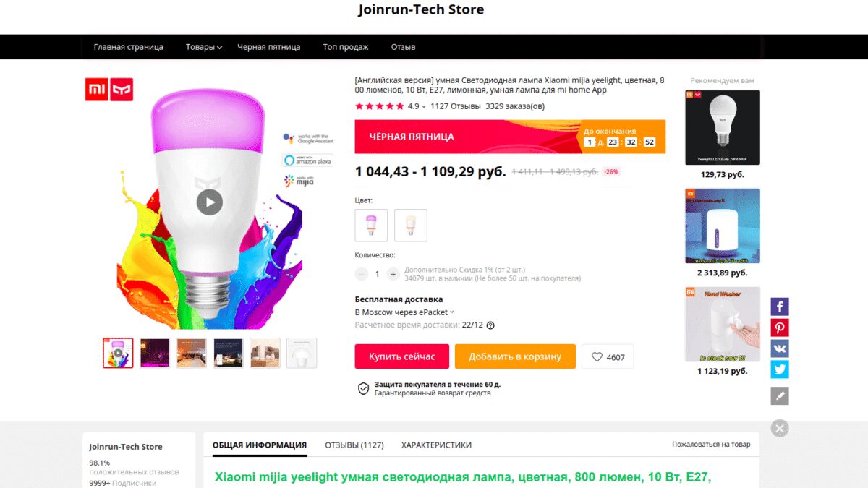This screenshot has height=488, width=868.
Task: Increase quantity with the plus button
Action: click(x=393, y=274)
